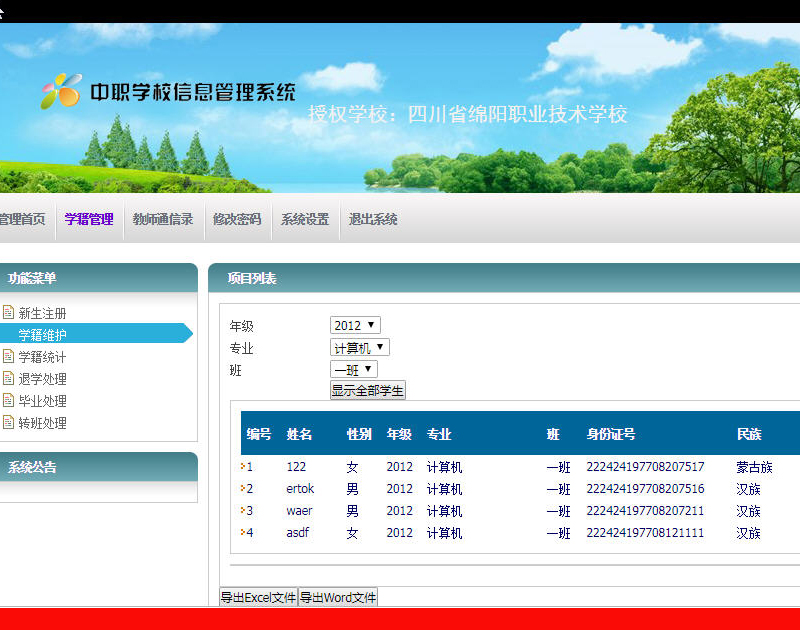Click arrow icon beside row 1

243,467
